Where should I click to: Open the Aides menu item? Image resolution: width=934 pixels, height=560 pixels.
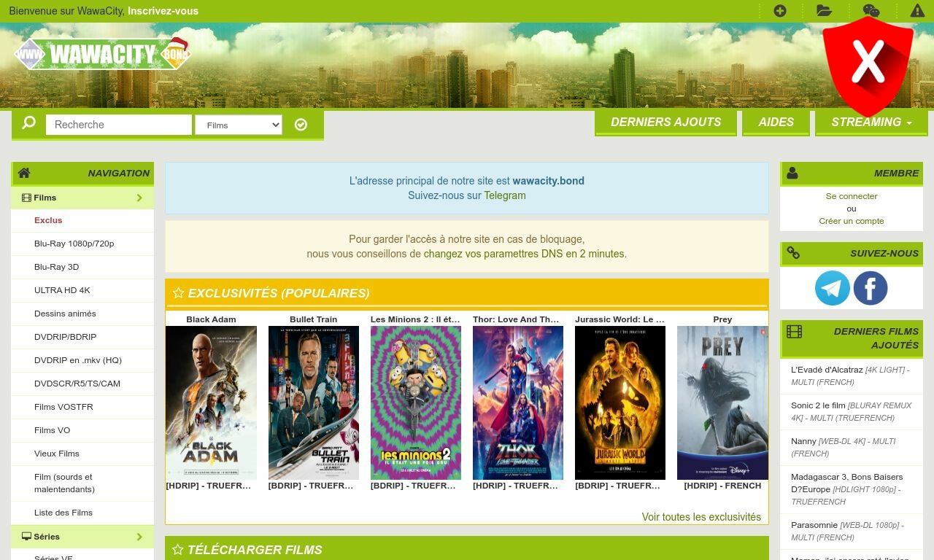coord(776,122)
